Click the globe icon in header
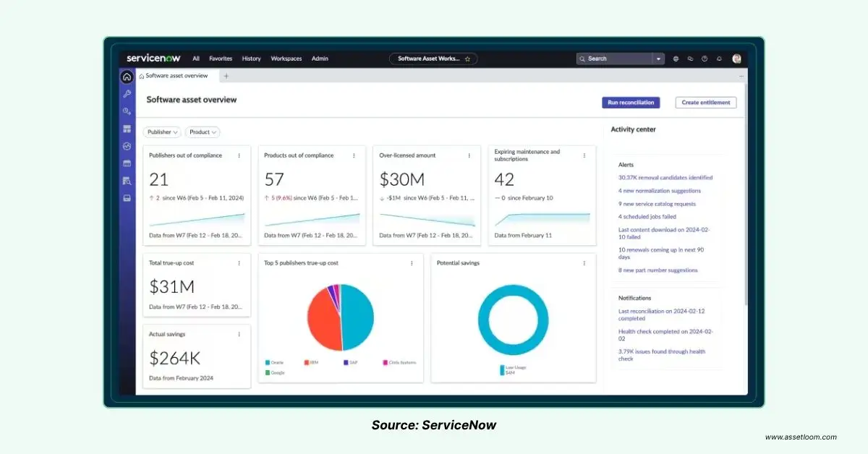 (676, 59)
